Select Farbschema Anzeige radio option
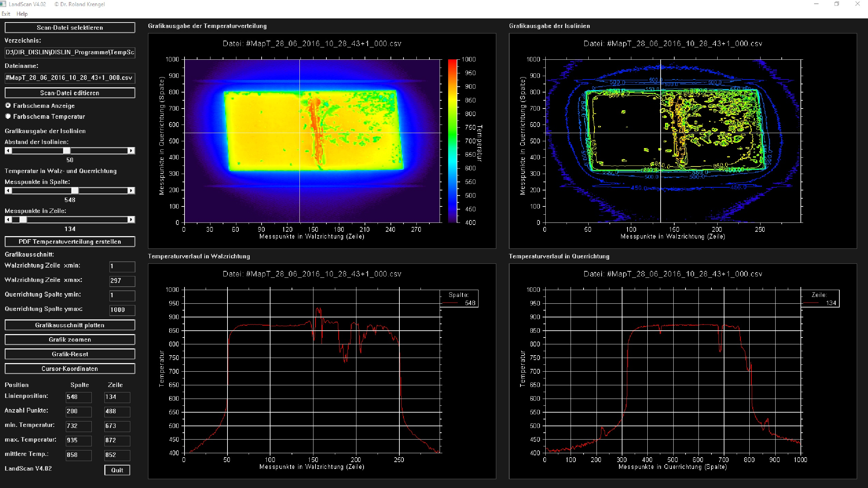This screenshot has height=488, width=868. (8, 105)
